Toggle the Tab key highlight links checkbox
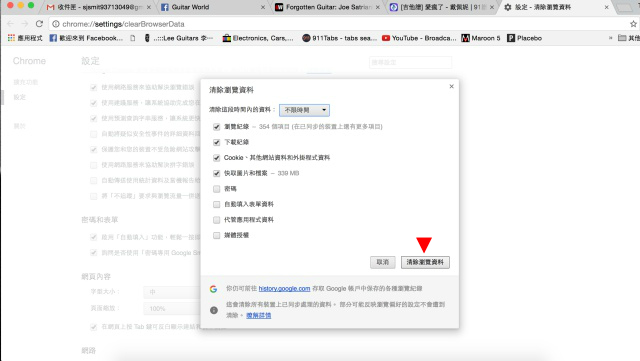The image size is (640, 361). pos(93,327)
